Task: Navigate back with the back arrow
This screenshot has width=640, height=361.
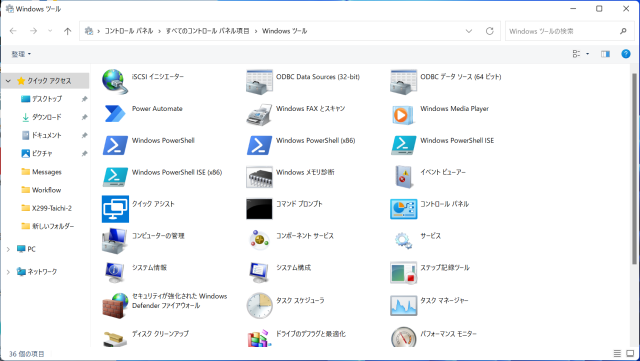Action: [13, 31]
